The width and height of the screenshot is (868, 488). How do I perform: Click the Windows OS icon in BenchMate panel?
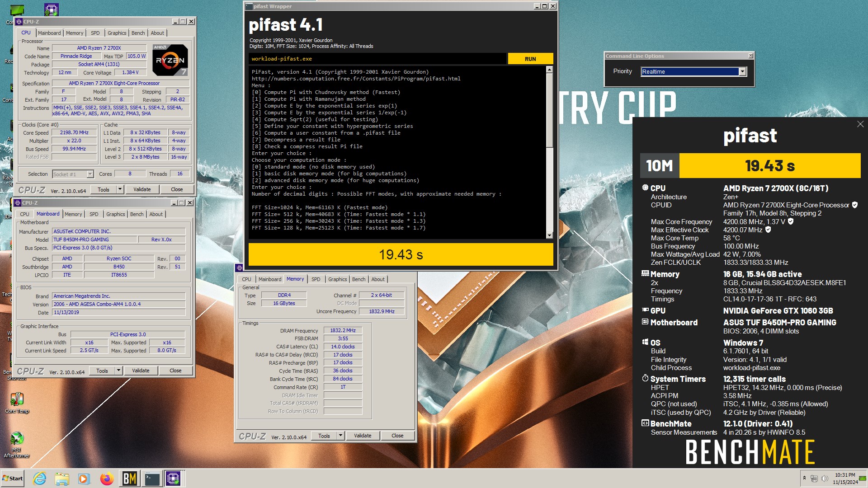(x=645, y=342)
